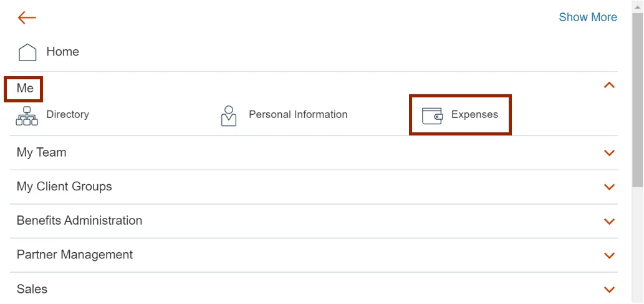Click the Personal Information person icon
Image resolution: width=644 pixels, height=304 pixels.
point(229,116)
